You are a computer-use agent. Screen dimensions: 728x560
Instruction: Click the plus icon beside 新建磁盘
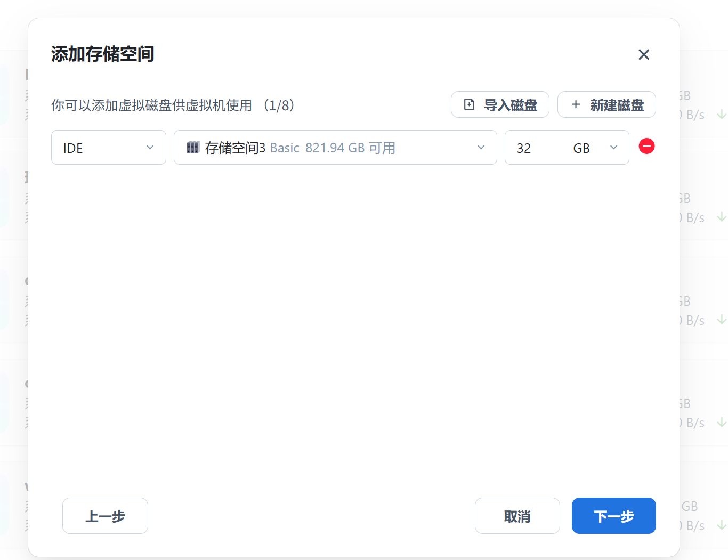pos(576,104)
